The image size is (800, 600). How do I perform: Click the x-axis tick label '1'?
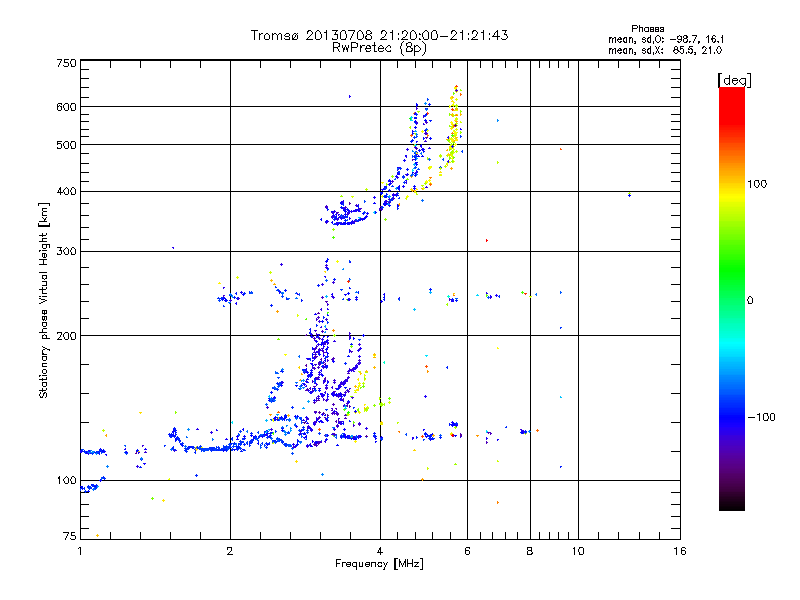tap(80, 551)
